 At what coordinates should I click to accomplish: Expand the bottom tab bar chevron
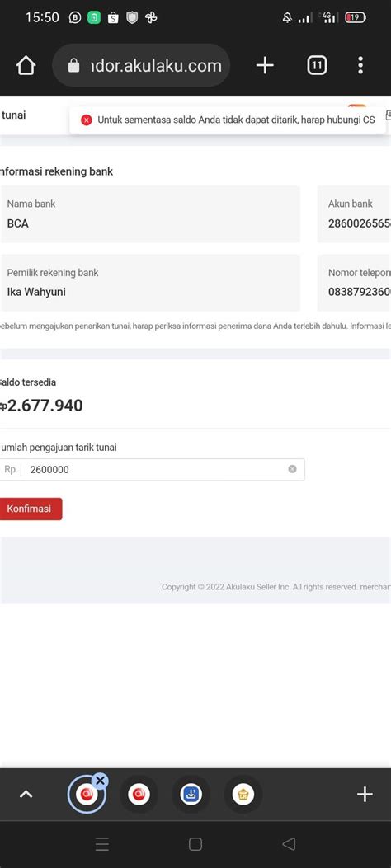pyautogui.click(x=26, y=795)
